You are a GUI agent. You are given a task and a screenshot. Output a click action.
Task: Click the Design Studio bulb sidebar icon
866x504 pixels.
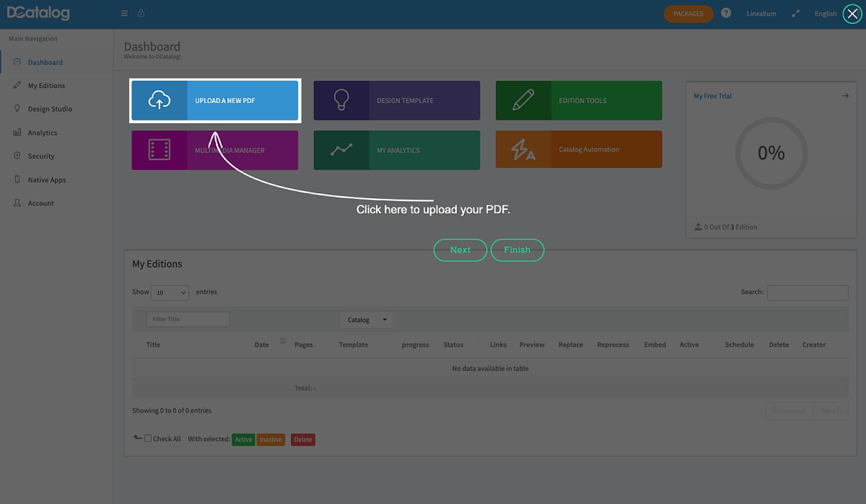click(17, 109)
